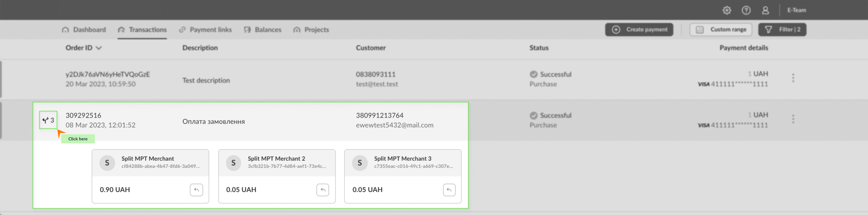Select the Split MPT Merchant 2 card
868x215 pixels.
pyautogui.click(x=276, y=163)
